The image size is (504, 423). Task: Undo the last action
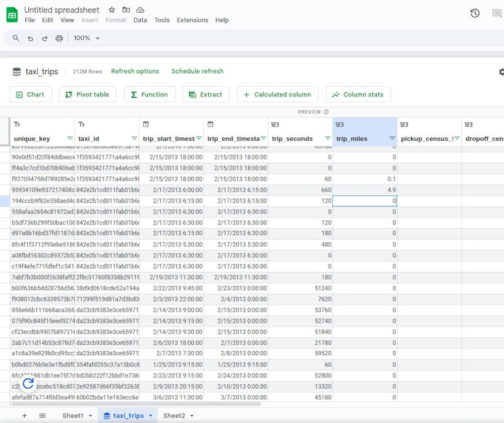[30, 38]
